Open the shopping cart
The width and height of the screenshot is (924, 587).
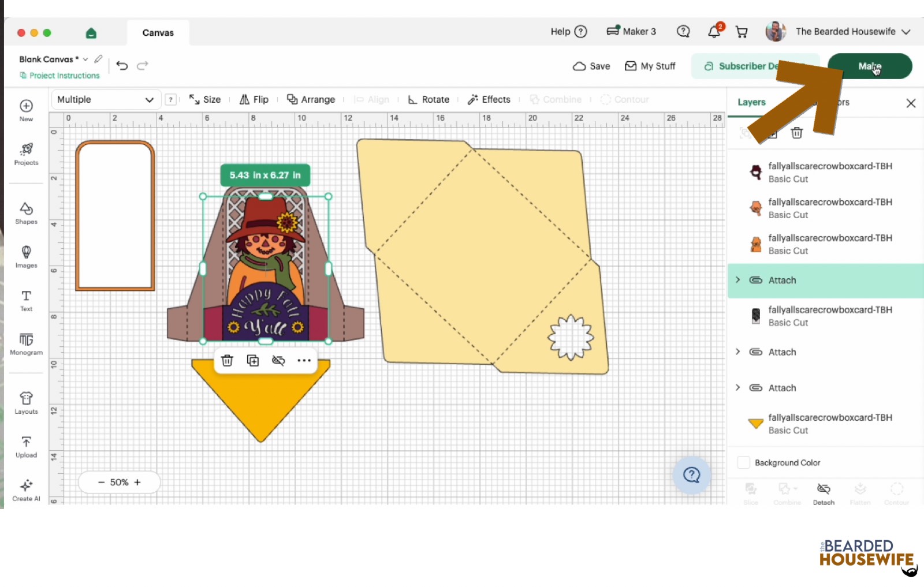tap(742, 32)
